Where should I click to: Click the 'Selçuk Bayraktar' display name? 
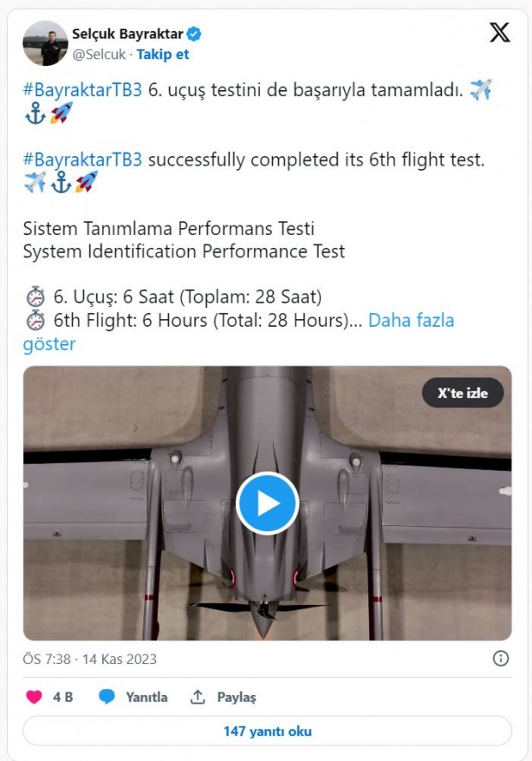point(127,35)
